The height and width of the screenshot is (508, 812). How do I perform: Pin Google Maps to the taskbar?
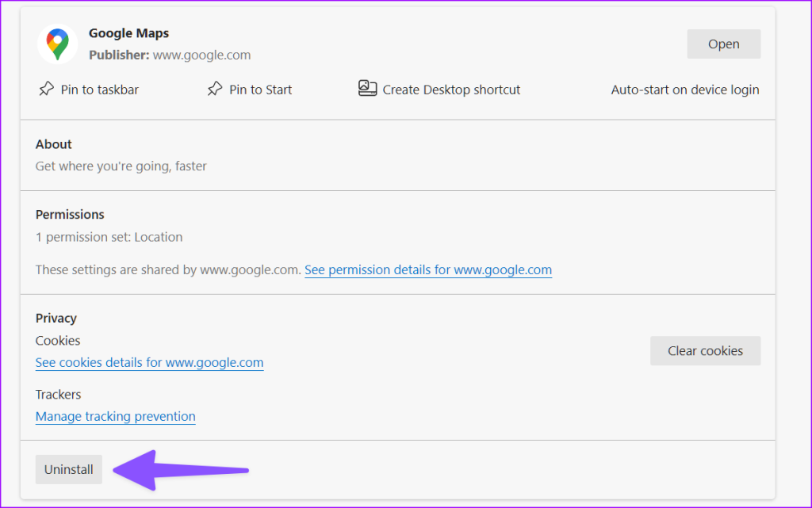(x=87, y=90)
